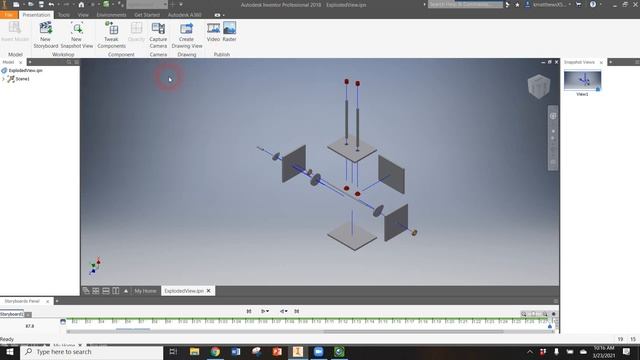Screen dimensions: 640x360
Task: Jump to storyboard end
Action: 297,311
